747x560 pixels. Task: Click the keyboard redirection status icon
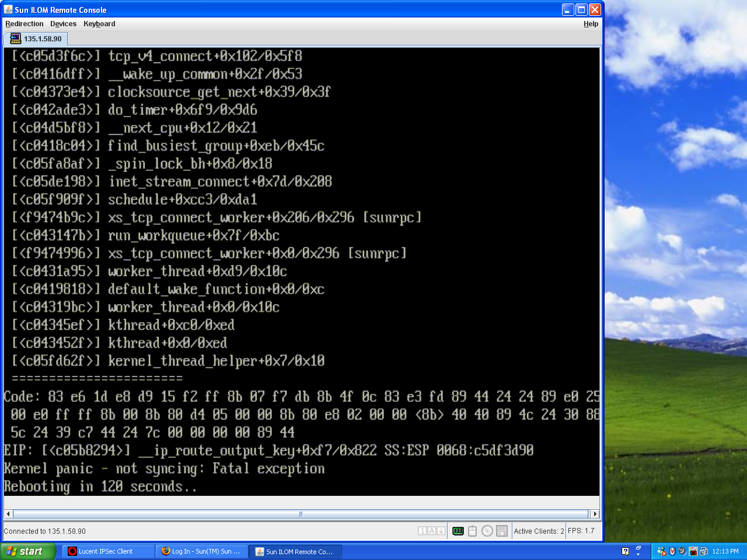click(458, 531)
